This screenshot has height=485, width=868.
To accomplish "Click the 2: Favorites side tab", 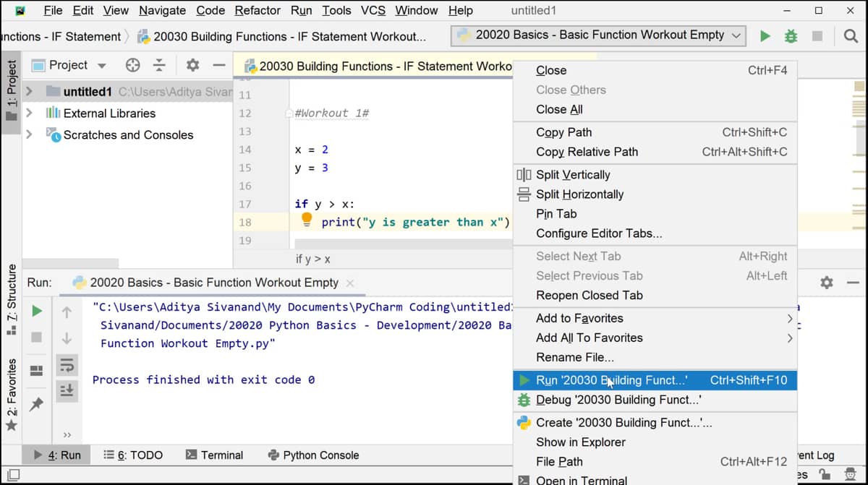I will 12,395.
